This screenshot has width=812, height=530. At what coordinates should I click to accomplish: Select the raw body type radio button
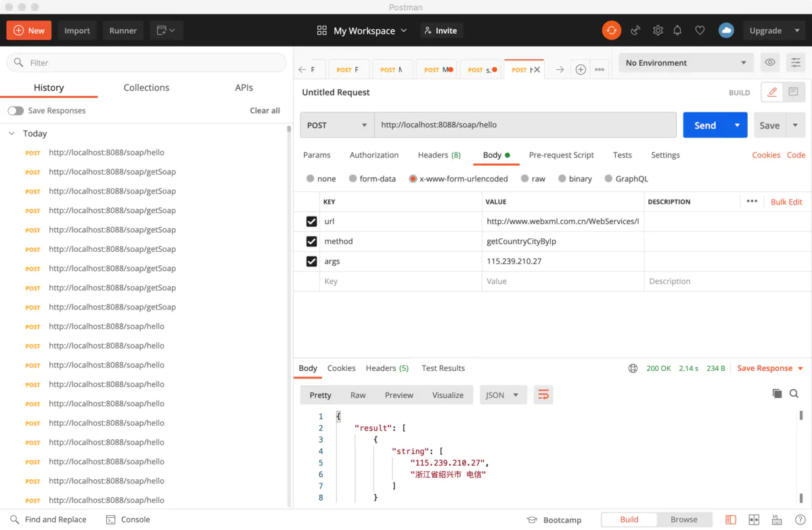[524, 179]
